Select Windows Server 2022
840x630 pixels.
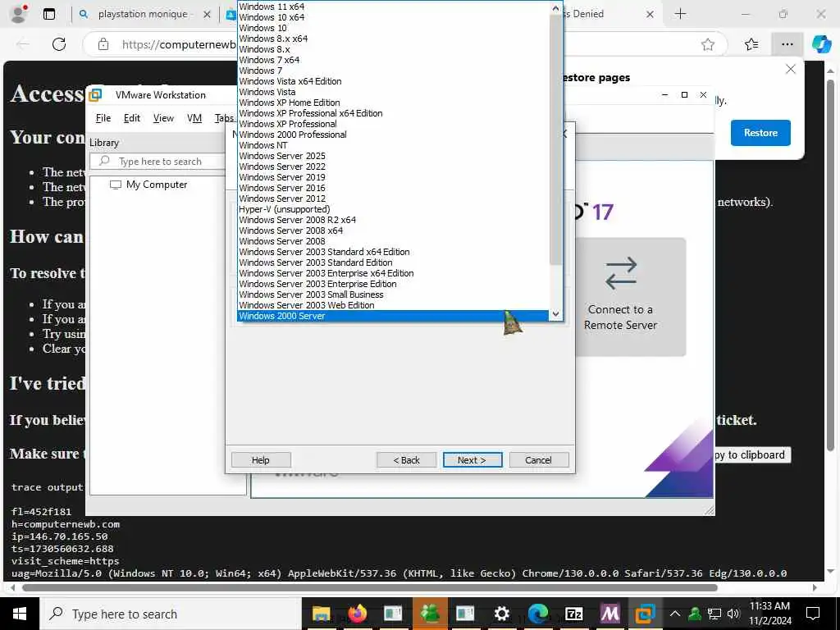393,167
